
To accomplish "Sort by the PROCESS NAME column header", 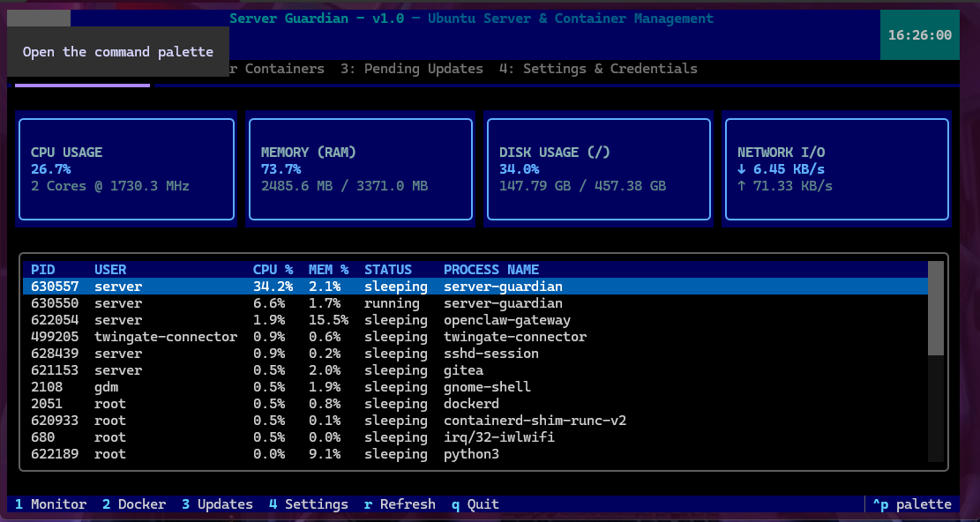I will point(491,270).
